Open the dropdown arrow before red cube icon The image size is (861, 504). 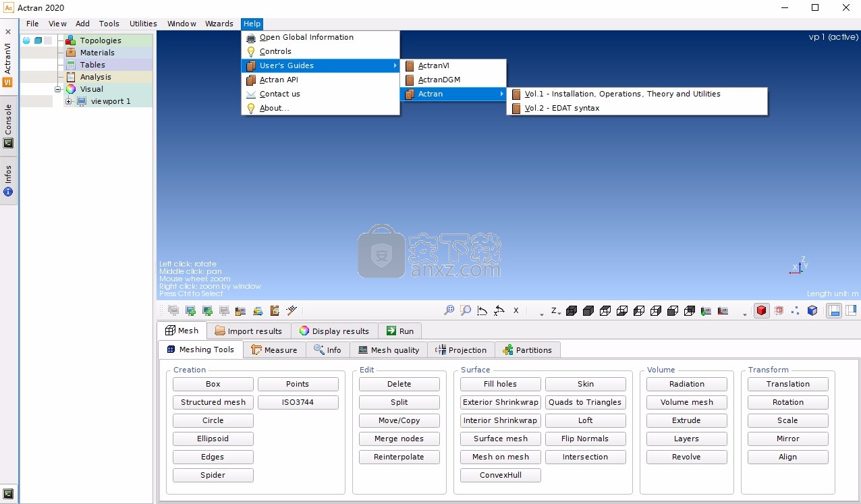(745, 314)
